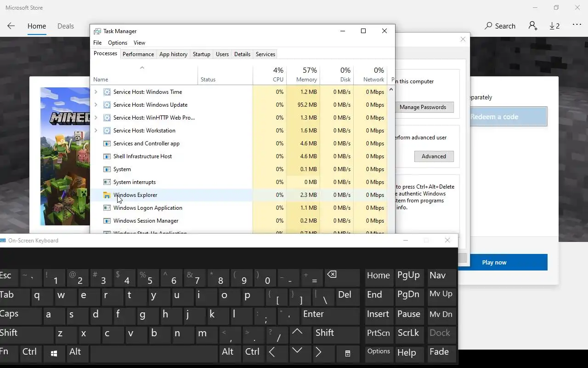Click the Service Host: Windows Time gear icon
Viewport: 588px width, 368px height.
107,92
